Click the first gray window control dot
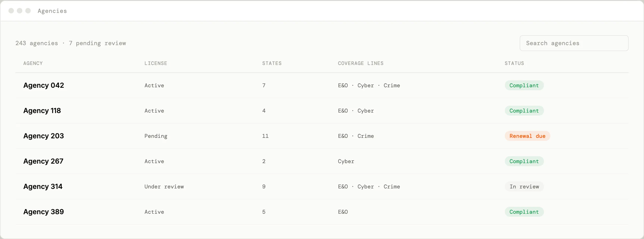This screenshot has width=644, height=239. (11, 10)
